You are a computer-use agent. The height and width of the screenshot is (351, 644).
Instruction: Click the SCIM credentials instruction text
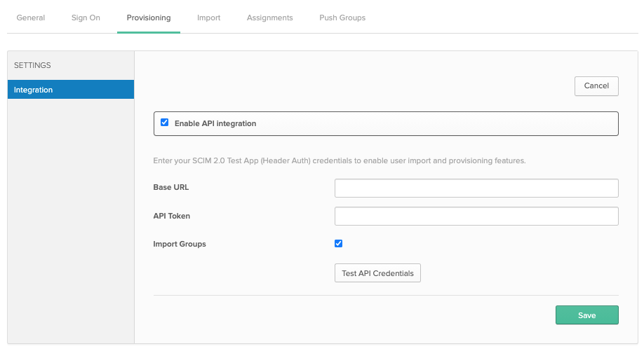click(339, 160)
